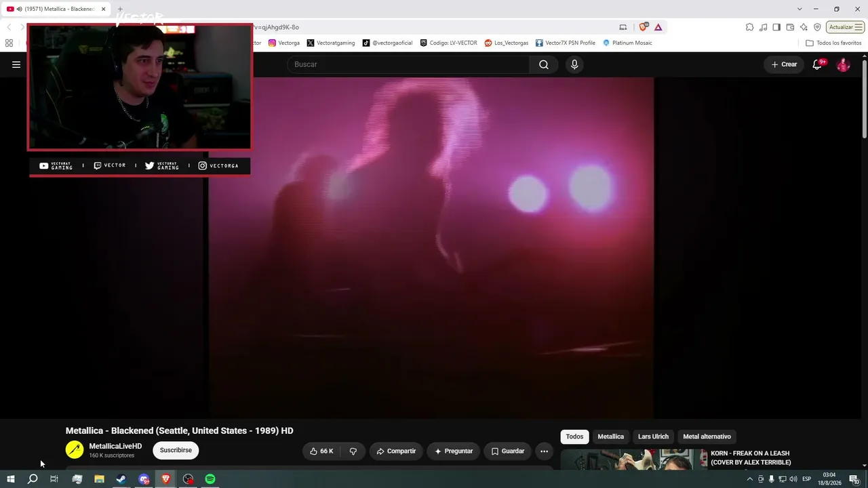Open the more actions three-dot menu
The width and height of the screenshot is (868, 488).
[544, 451]
